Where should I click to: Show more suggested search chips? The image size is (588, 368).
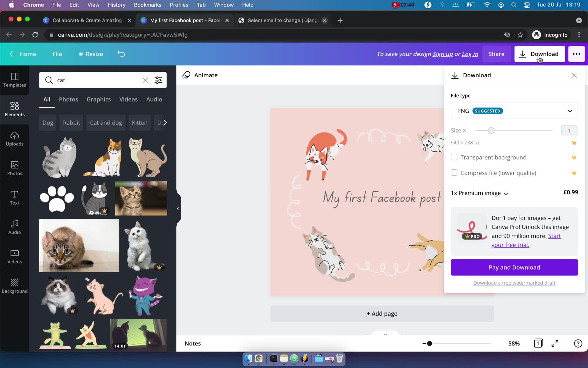click(x=165, y=123)
